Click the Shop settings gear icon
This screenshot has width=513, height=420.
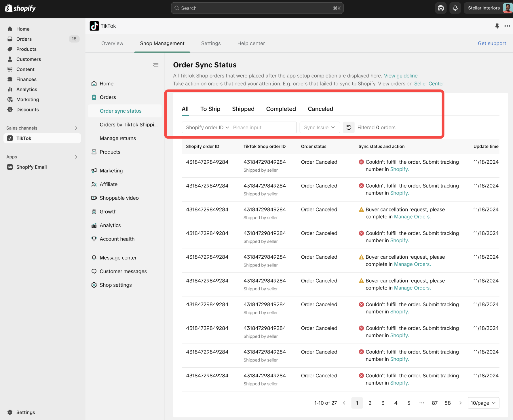[94, 285]
